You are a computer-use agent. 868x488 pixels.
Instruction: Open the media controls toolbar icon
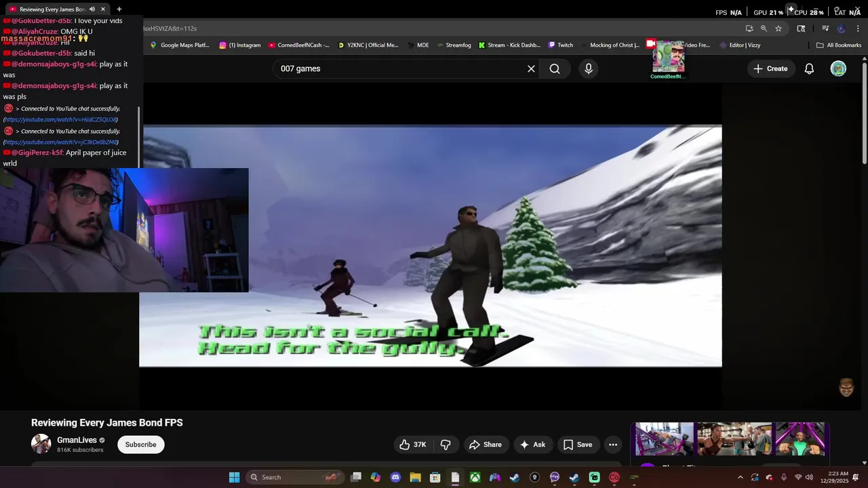[x=825, y=28]
